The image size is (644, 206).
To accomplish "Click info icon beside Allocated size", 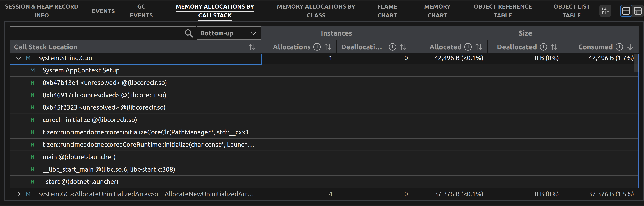I will point(468,47).
